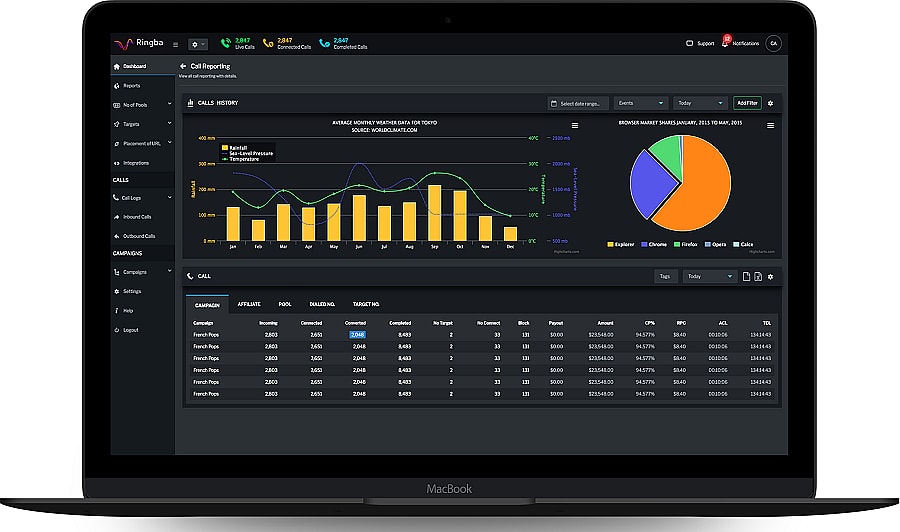Click the hamburger menu beside Ringba logo
This screenshot has height=532, width=900.
pyautogui.click(x=176, y=44)
